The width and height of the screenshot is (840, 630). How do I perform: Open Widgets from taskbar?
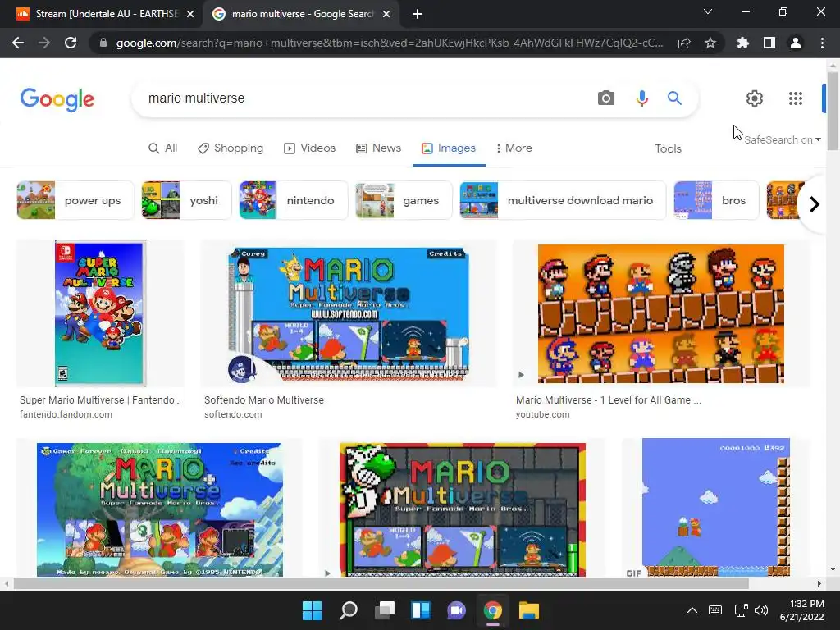click(421, 610)
